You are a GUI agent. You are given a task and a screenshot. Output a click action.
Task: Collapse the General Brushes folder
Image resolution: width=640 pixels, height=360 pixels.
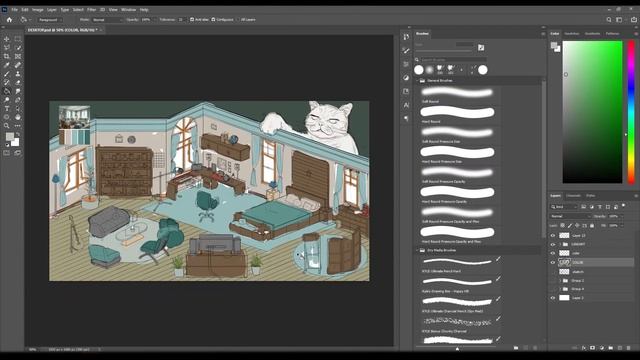(417, 81)
